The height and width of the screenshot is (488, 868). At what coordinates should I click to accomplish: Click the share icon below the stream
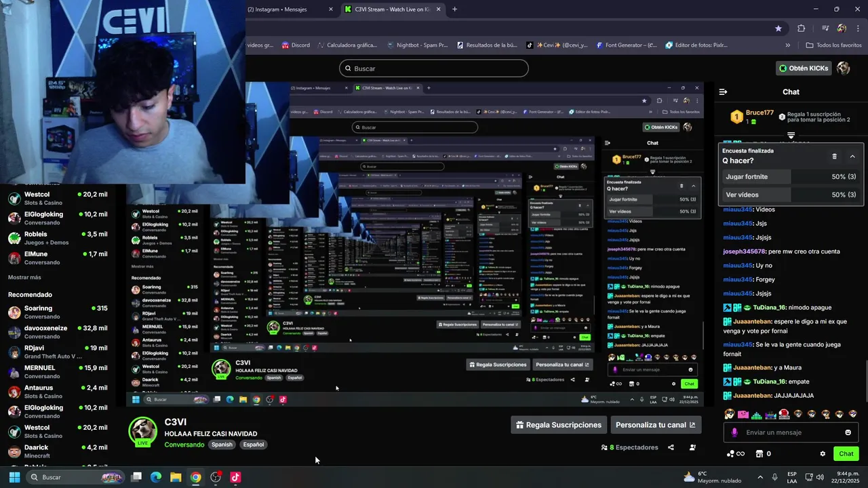(671, 447)
